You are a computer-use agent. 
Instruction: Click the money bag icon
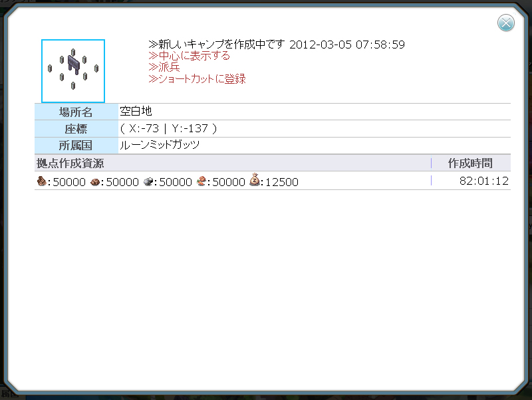(255, 179)
